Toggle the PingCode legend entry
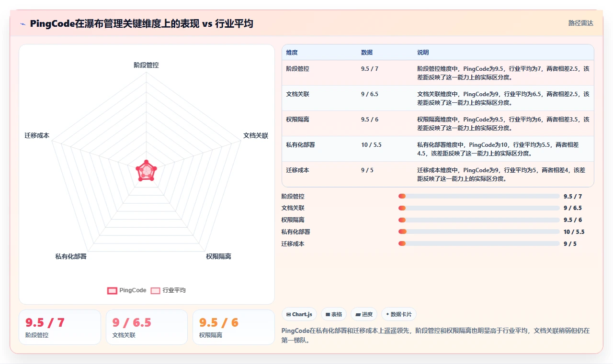Image resolution: width=613 pixels, height=364 pixels. 127,290
